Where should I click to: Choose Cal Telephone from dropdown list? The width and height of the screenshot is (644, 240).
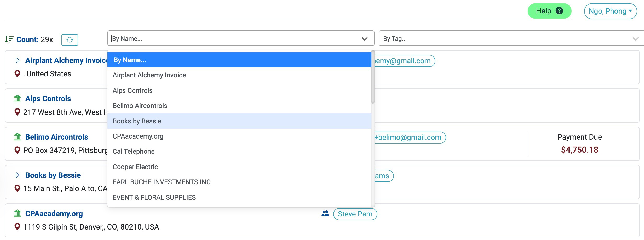(239, 151)
